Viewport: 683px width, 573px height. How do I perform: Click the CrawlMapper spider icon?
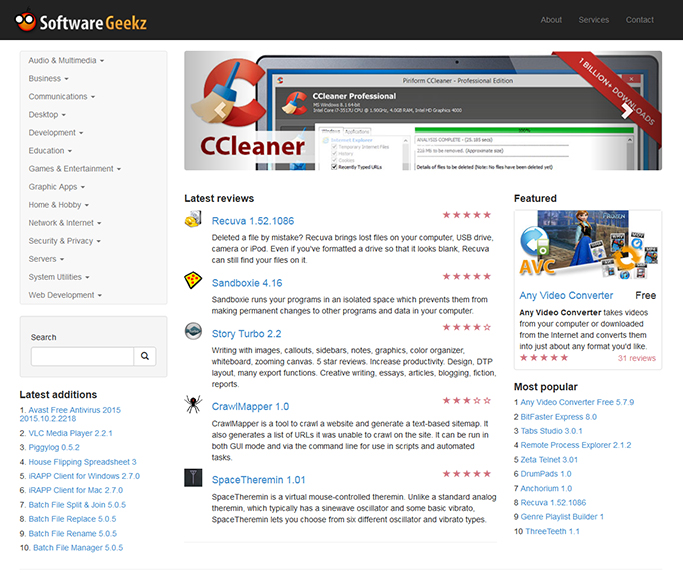193,404
